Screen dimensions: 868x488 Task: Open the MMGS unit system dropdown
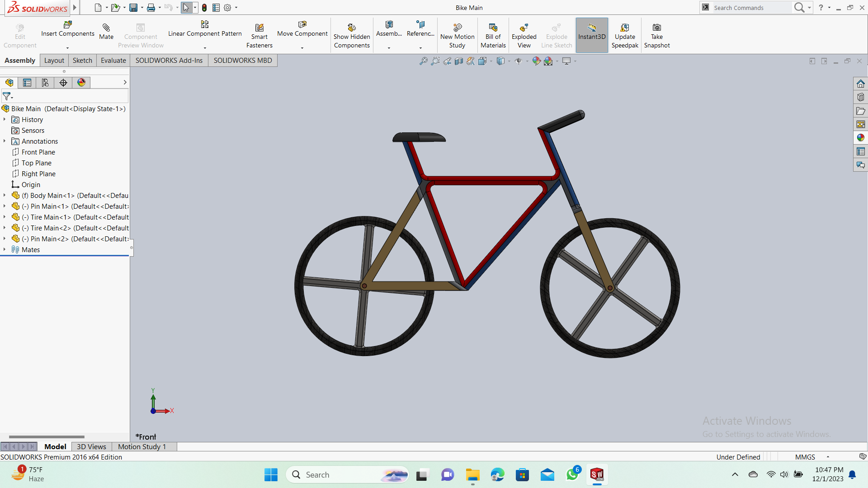[828, 457]
